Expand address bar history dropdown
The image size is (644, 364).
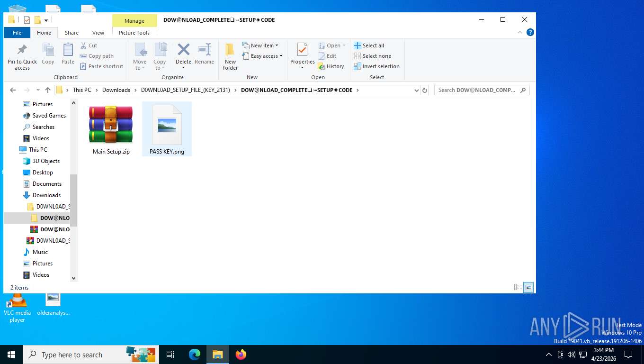click(x=417, y=90)
